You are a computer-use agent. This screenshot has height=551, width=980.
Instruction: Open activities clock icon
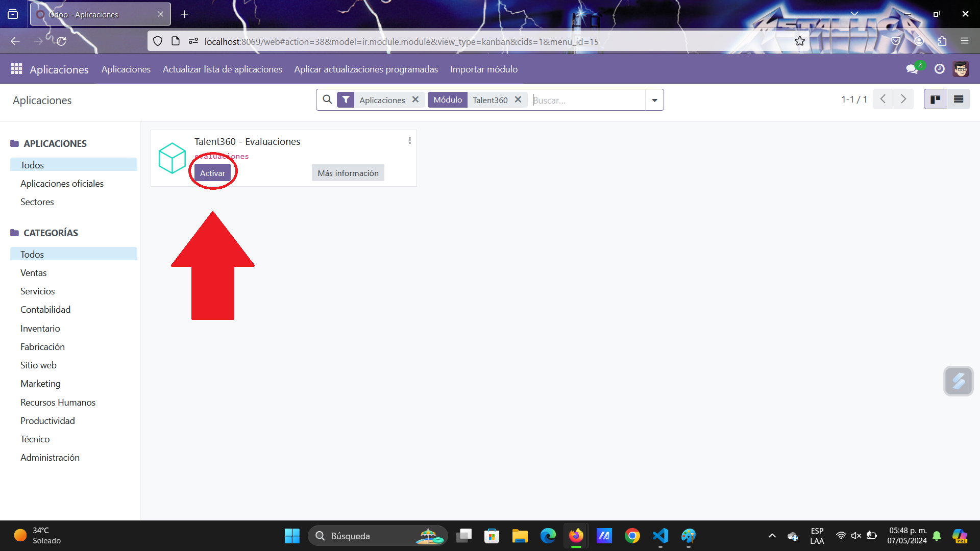point(939,69)
